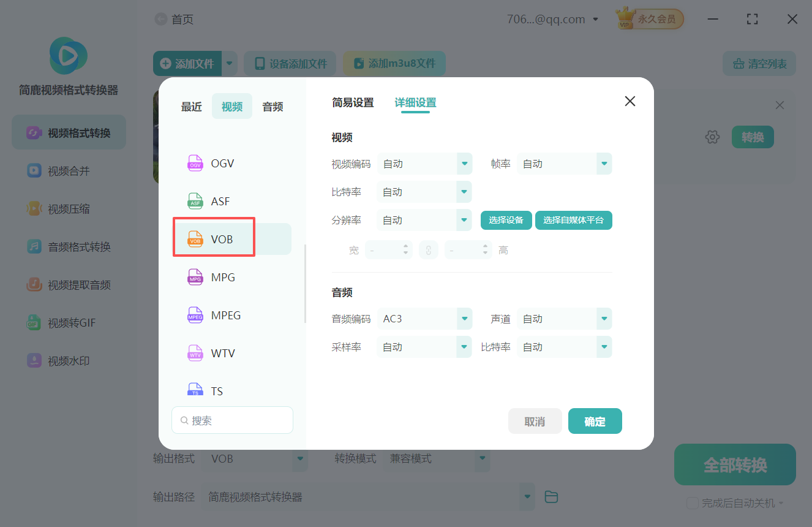Open the 视频合并 tool in sidebar
812x527 pixels.
point(68,170)
